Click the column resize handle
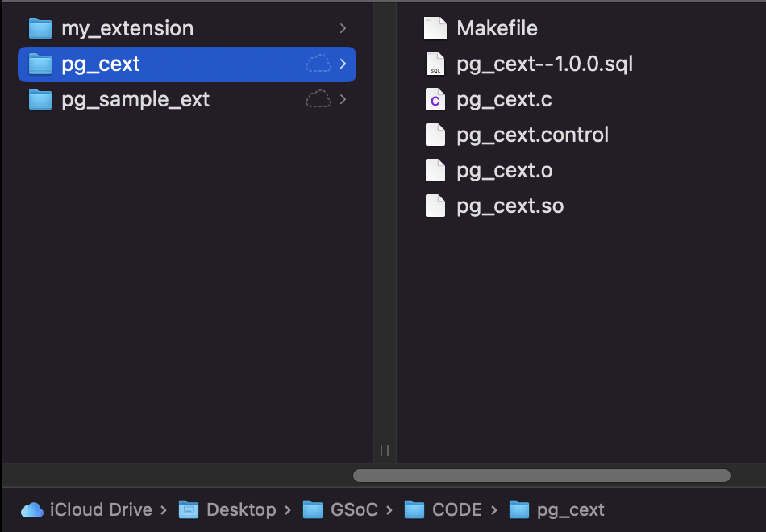 pyautogui.click(x=385, y=450)
